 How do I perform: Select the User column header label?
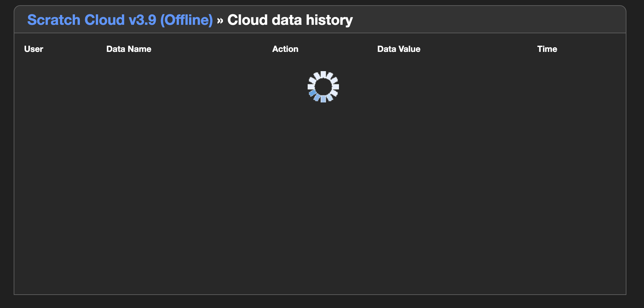click(x=34, y=49)
